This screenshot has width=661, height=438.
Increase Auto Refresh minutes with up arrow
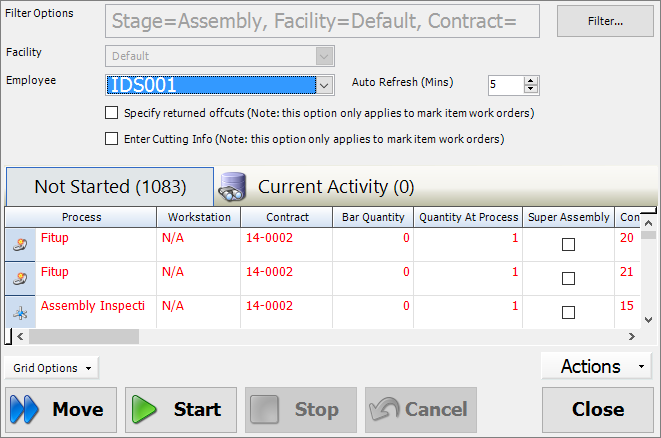click(x=531, y=80)
